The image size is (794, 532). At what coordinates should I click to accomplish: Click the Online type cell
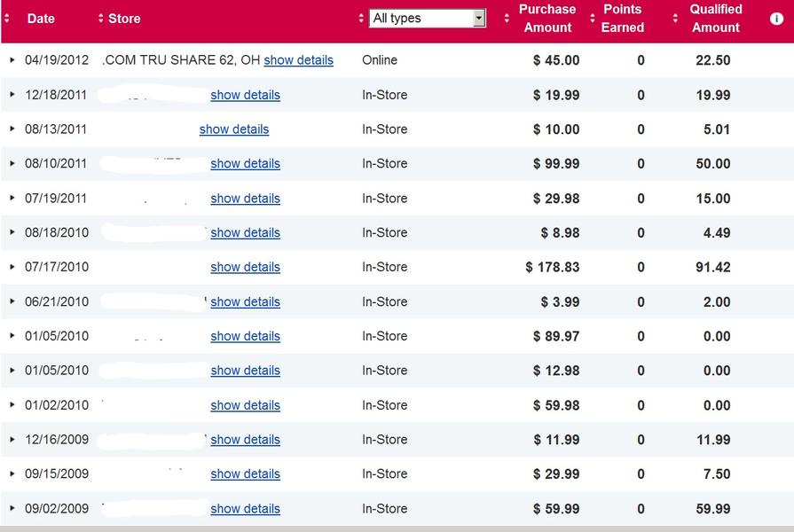[380, 59]
